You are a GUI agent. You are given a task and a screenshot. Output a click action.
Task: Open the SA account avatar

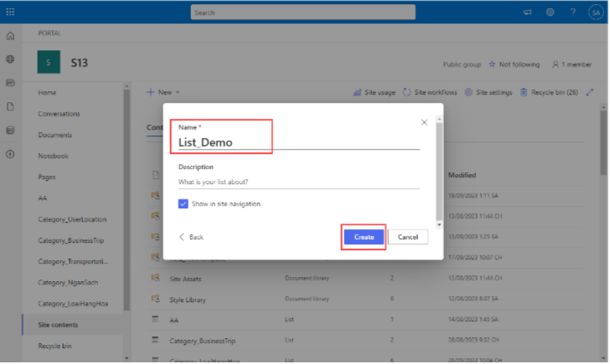click(596, 13)
